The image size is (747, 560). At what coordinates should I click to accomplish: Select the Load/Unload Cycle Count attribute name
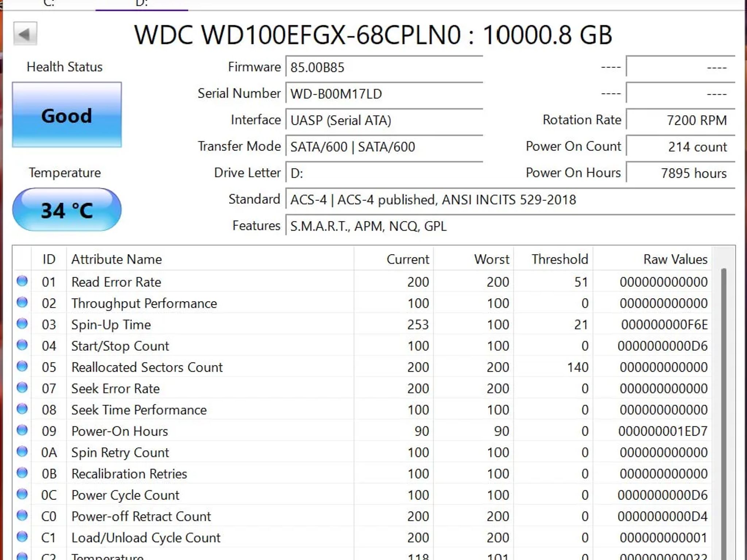[146, 538]
